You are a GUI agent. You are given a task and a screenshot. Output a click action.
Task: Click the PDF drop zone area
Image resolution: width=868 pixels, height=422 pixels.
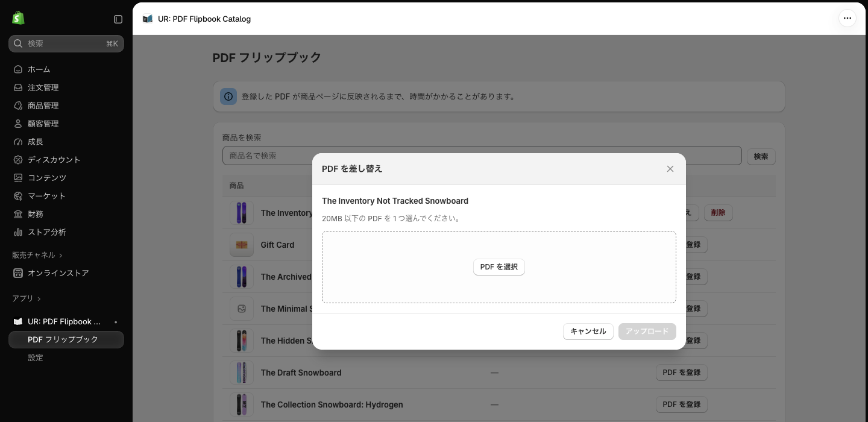point(499,267)
